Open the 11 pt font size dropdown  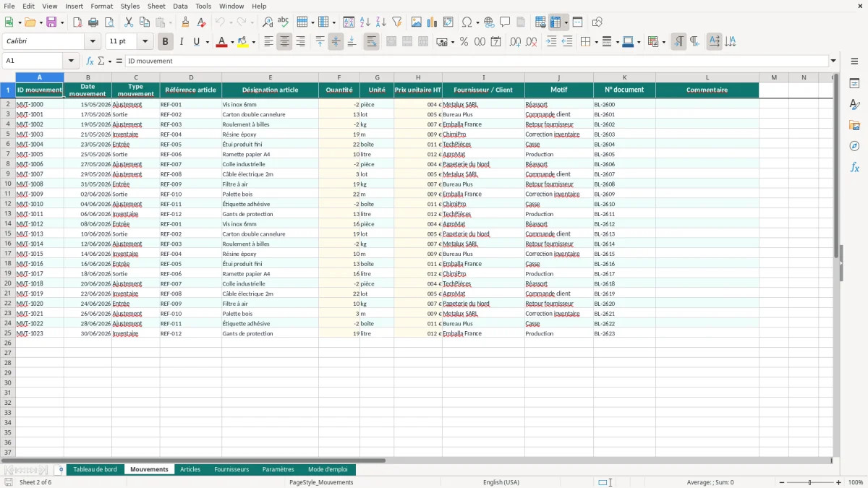[145, 42]
